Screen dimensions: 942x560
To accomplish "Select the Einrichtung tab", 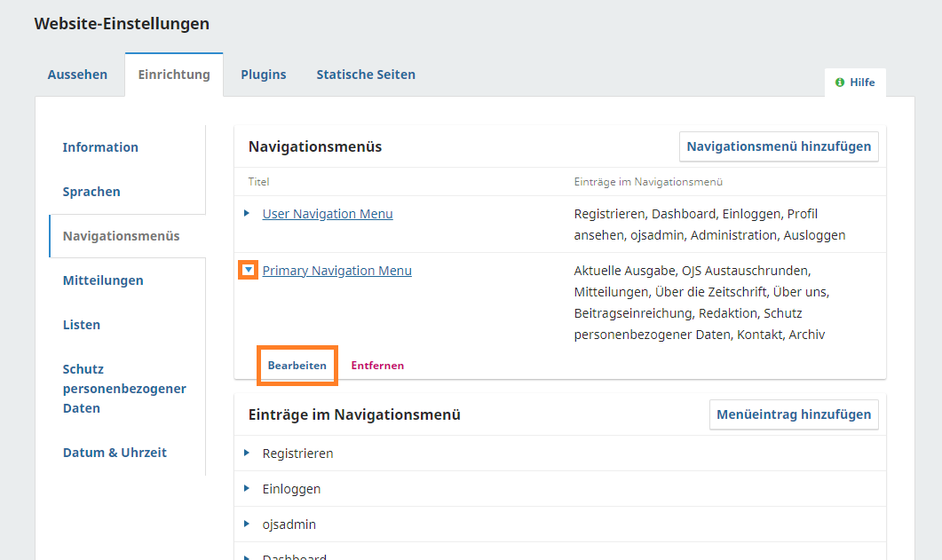I will [x=174, y=75].
